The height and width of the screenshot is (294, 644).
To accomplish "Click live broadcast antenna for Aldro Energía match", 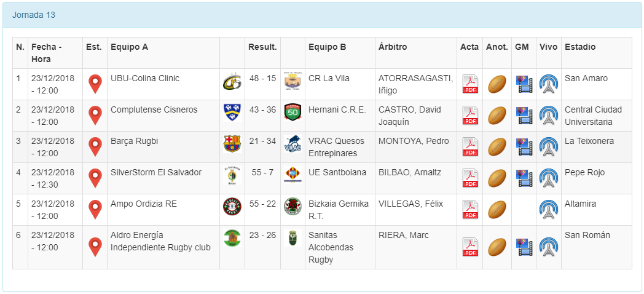I will click(x=548, y=247).
